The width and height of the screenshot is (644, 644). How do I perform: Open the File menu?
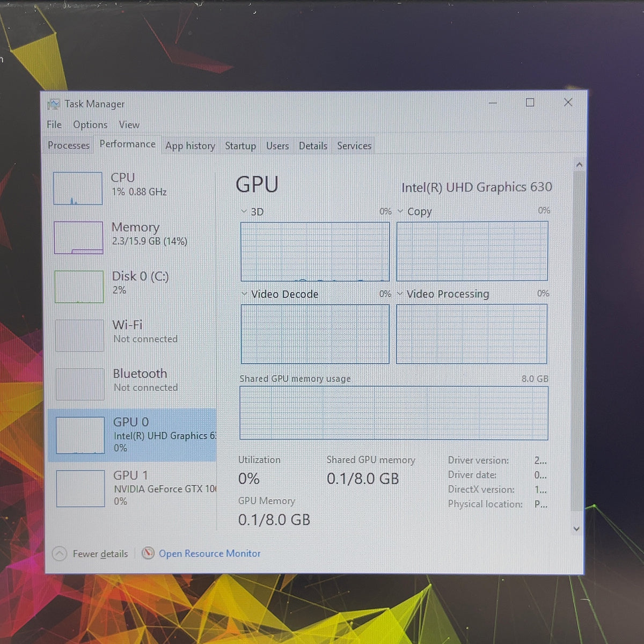point(54,125)
